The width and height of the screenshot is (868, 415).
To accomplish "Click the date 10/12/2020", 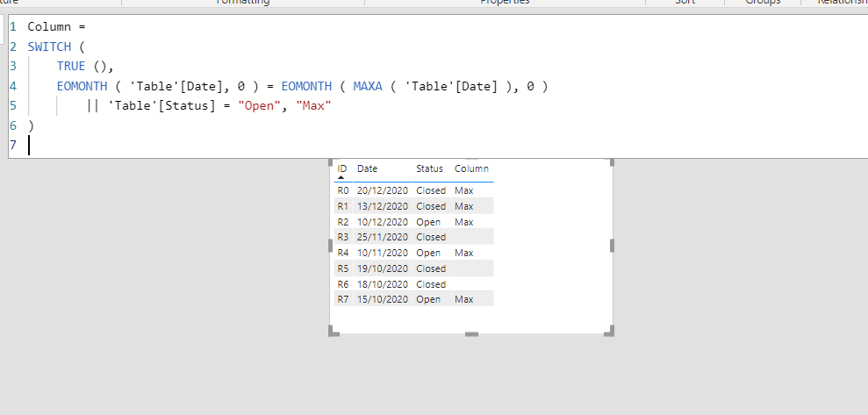I will coord(383,222).
